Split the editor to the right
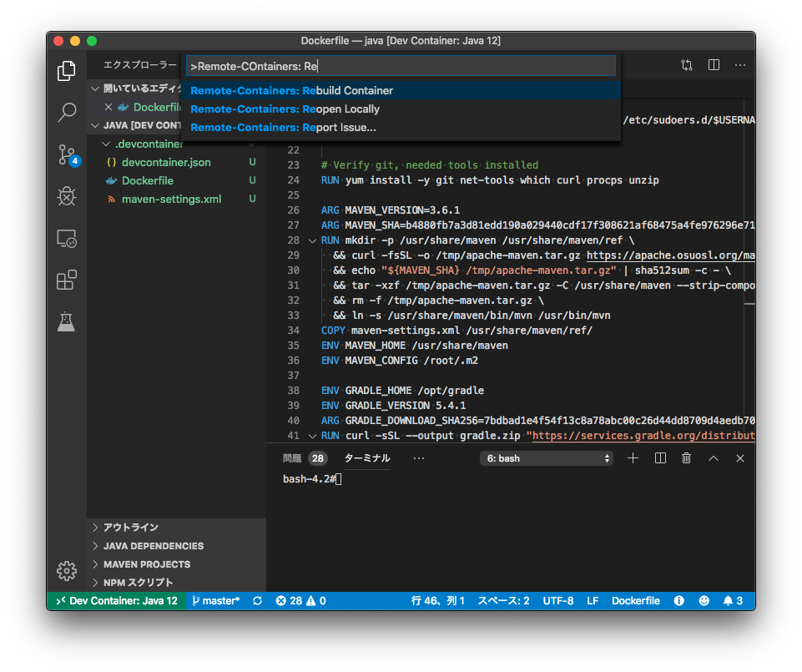Image resolution: width=802 pixels, height=672 pixels. tap(714, 65)
